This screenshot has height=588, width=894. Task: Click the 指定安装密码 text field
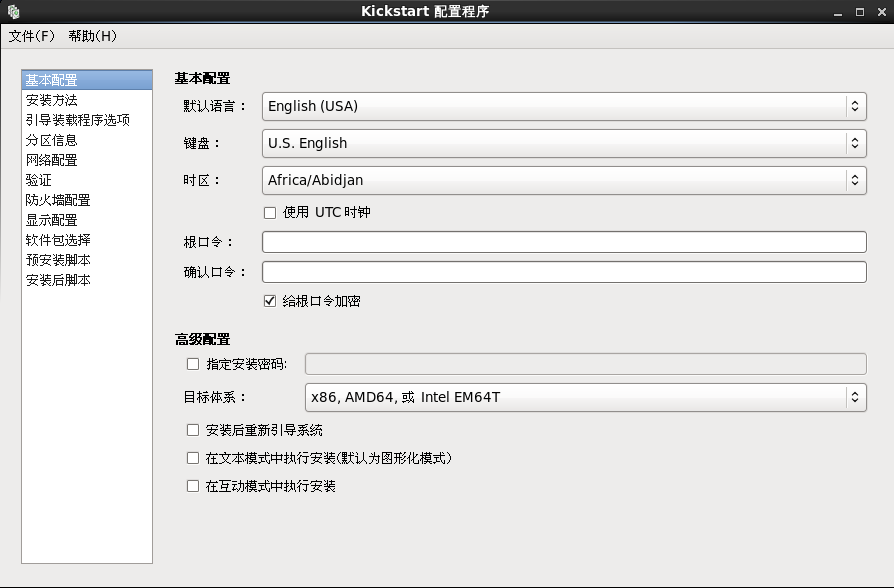(586, 364)
